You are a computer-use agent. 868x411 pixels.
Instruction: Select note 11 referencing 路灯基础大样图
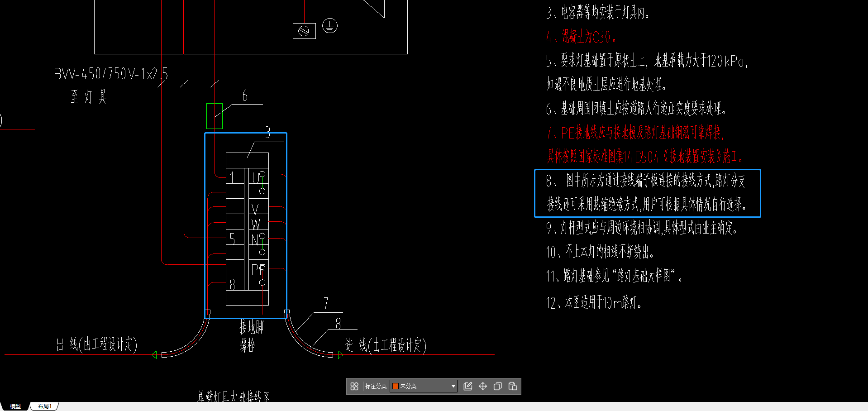click(614, 276)
